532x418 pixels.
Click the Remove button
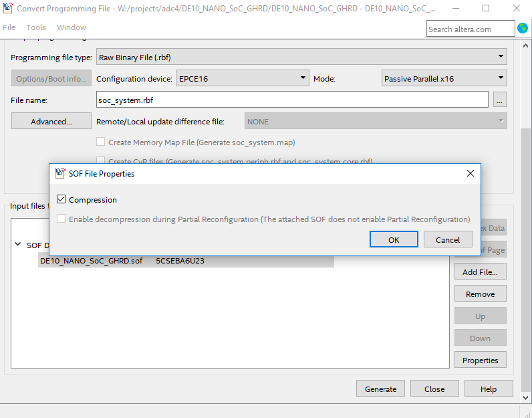tap(480, 294)
